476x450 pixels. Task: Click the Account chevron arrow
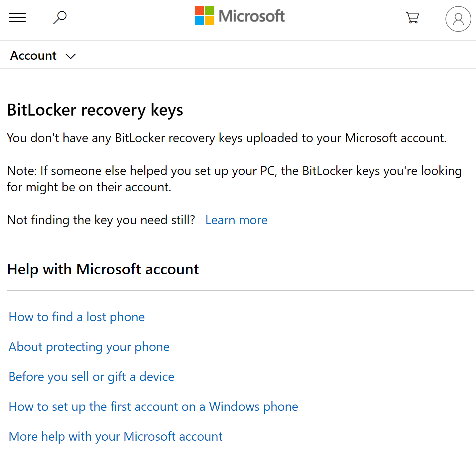[x=70, y=56]
